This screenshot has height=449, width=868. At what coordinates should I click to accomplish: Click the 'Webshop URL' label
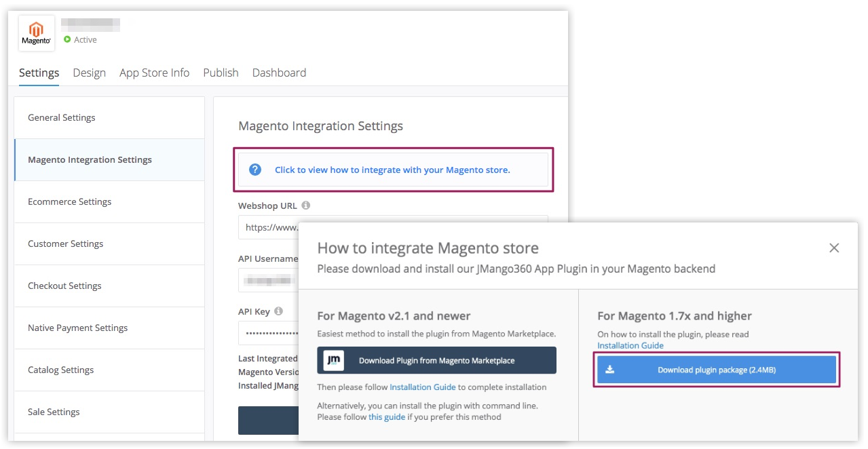[x=267, y=205]
